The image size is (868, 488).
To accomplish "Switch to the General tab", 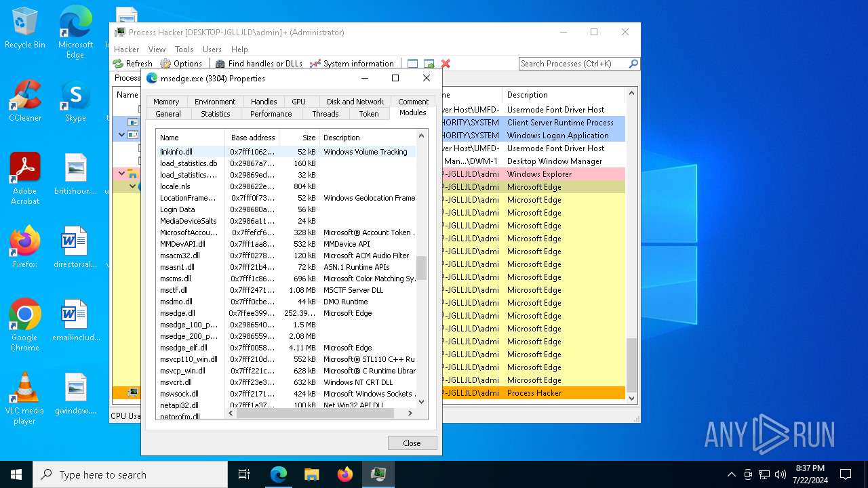I will [x=168, y=114].
